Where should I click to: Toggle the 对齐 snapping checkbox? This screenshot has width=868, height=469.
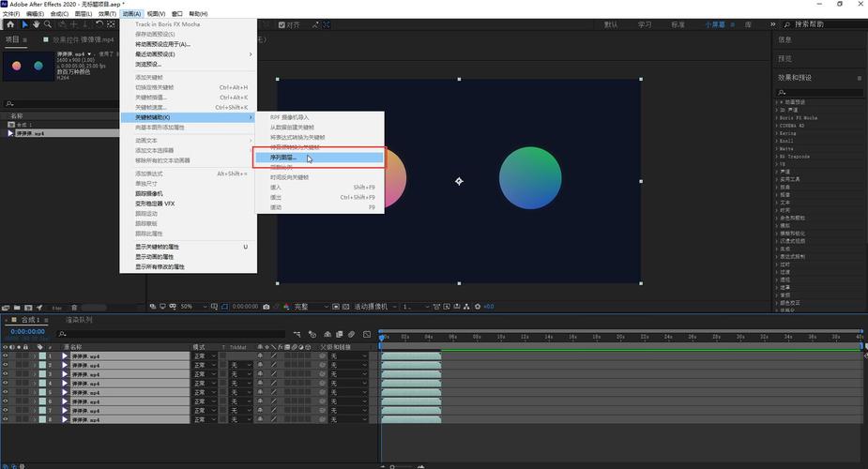pos(282,25)
